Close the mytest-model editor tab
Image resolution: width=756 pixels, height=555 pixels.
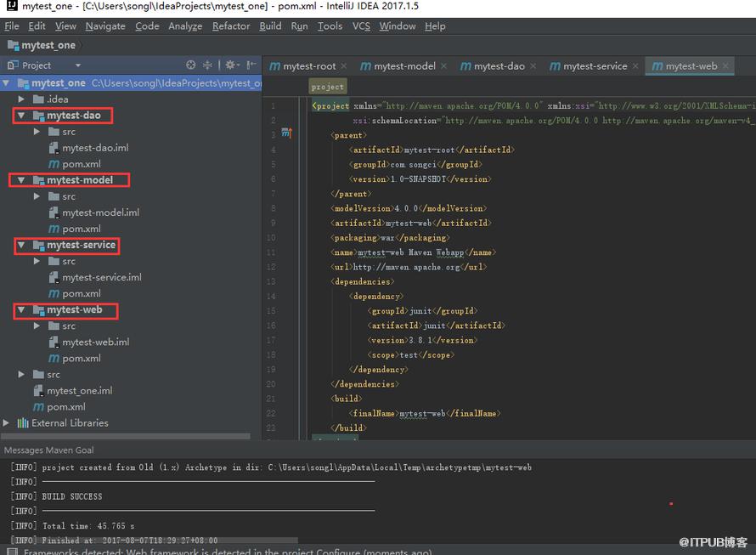pyautogui.click(x=443, y=66)
